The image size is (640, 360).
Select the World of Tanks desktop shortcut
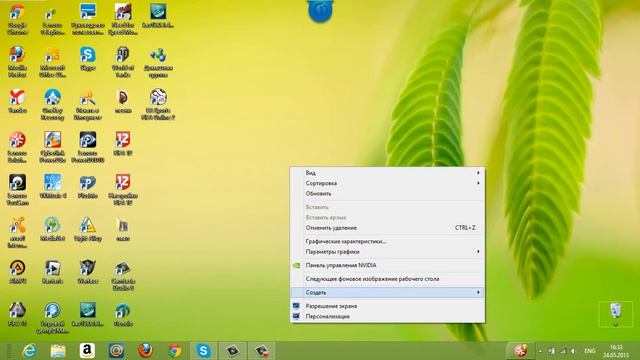(123, 62)
